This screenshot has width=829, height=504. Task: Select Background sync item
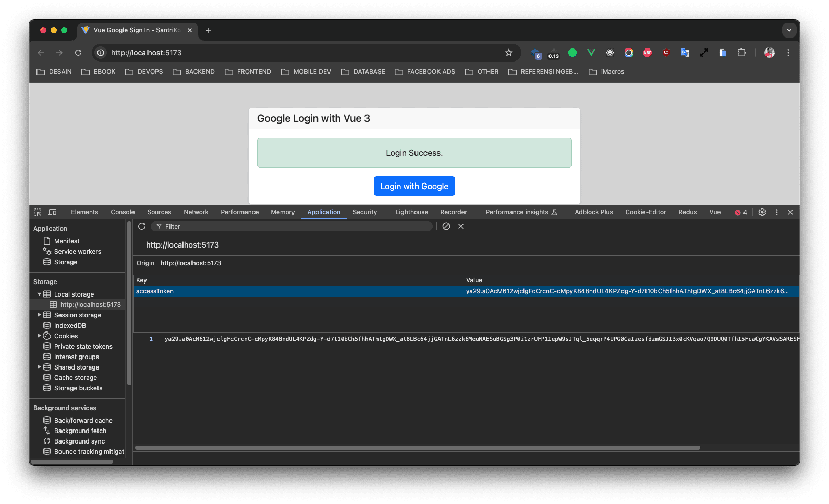[79, 441]
